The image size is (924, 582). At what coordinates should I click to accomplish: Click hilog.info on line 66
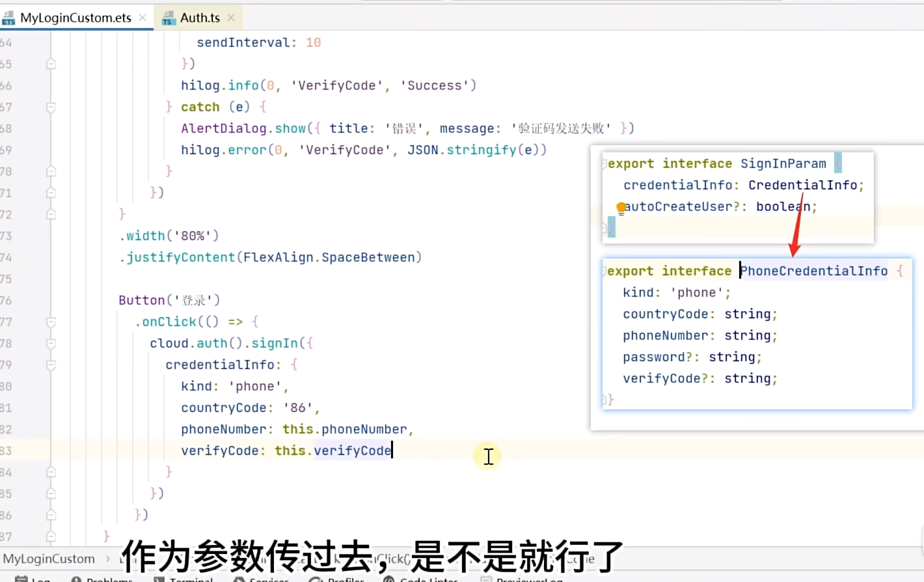coord(220,85)
